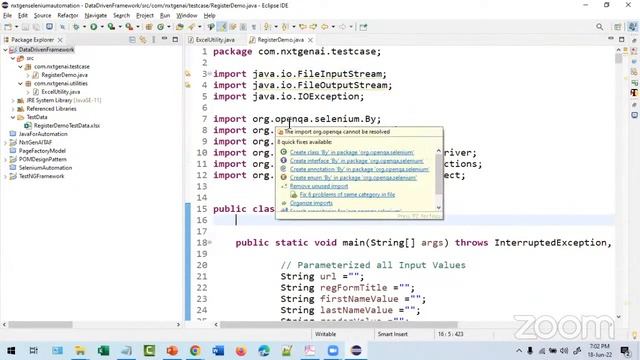Open dropdown arrow next to New icon
Image resolution: width=640 pixels, height=360 pixels.
[16, 27]
